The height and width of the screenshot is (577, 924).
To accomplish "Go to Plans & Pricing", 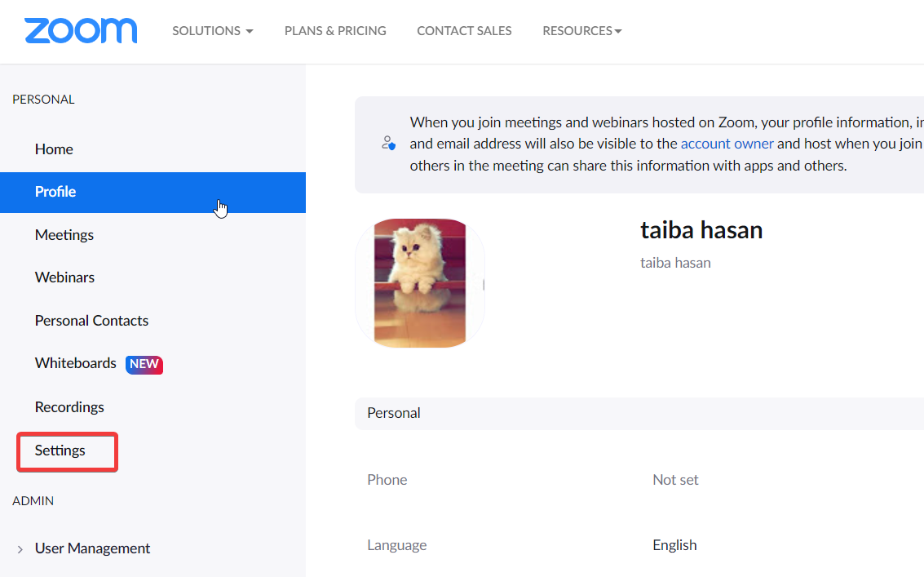I will [x=335, y=31].
